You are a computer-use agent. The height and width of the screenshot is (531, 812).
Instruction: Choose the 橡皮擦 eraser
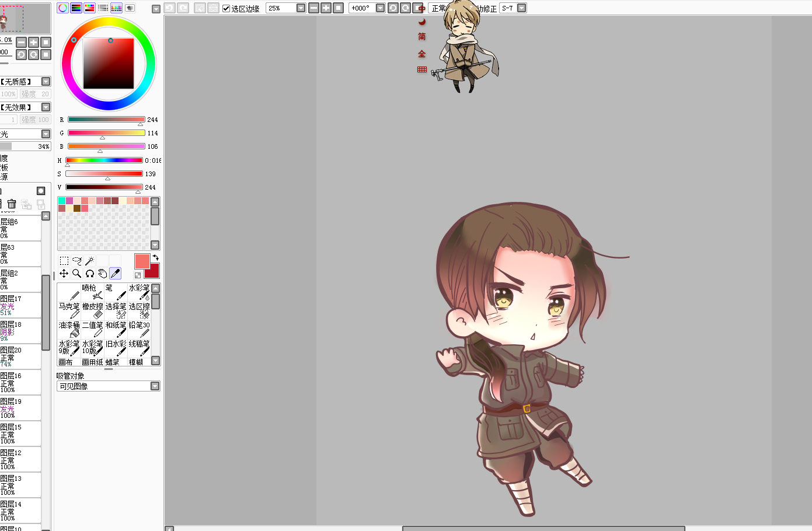[92, 310]
